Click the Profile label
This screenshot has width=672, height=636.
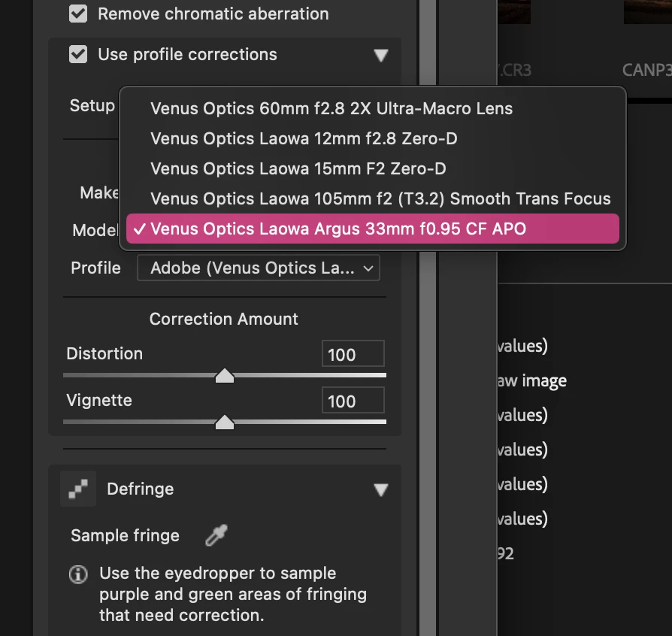pyautogui.click(x=95, y=268)
